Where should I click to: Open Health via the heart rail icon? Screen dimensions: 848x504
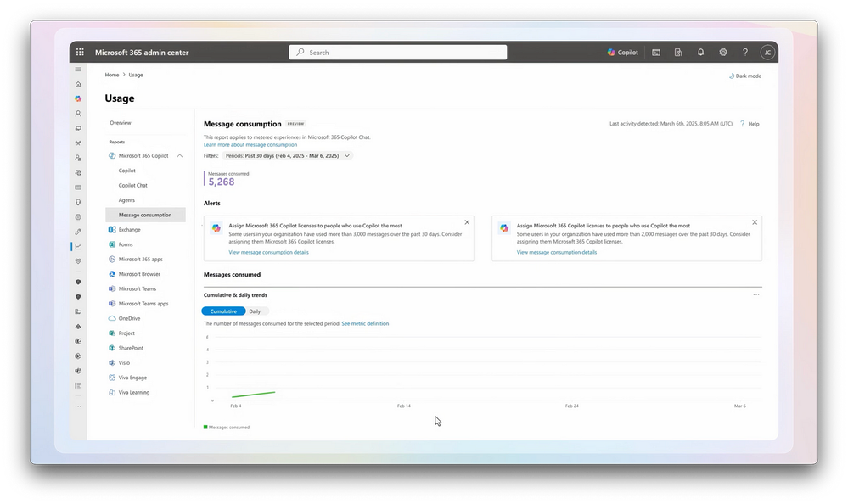click(x=78, y=261)
